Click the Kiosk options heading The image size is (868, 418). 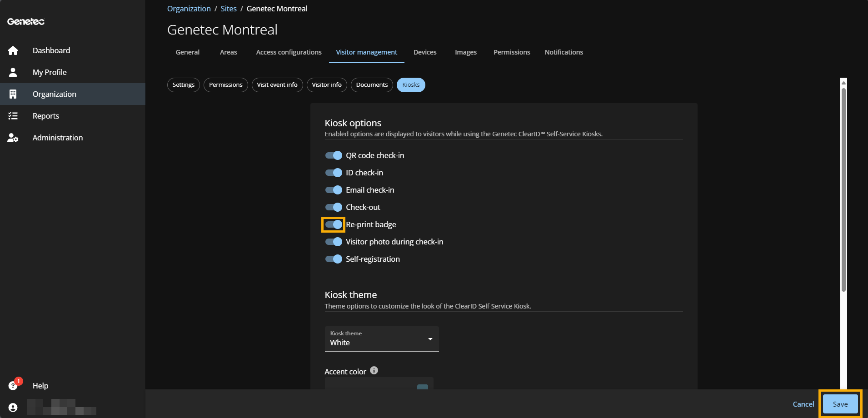(353, 123)
